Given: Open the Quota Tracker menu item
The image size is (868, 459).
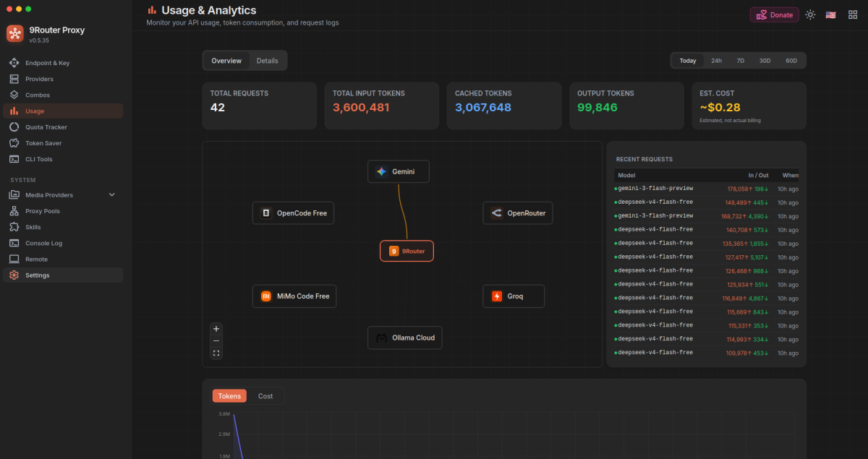Looking at the screenshot, I should (63, 127).
